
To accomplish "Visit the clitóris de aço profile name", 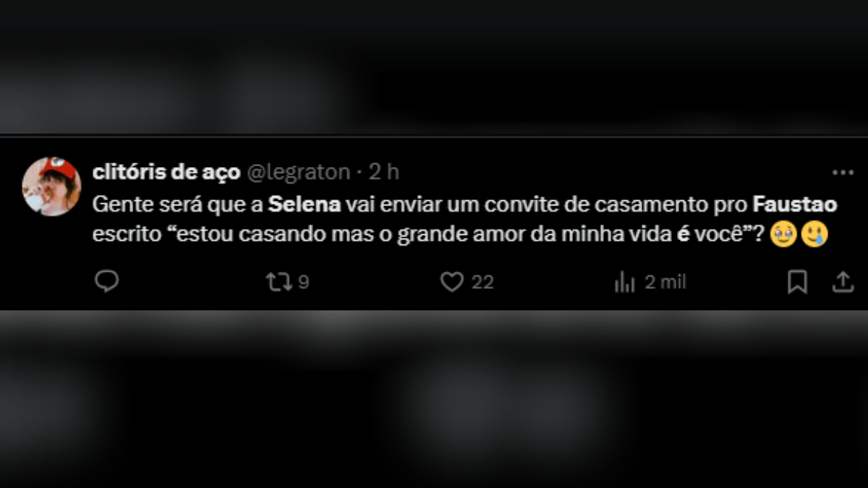I will point(168,173).
